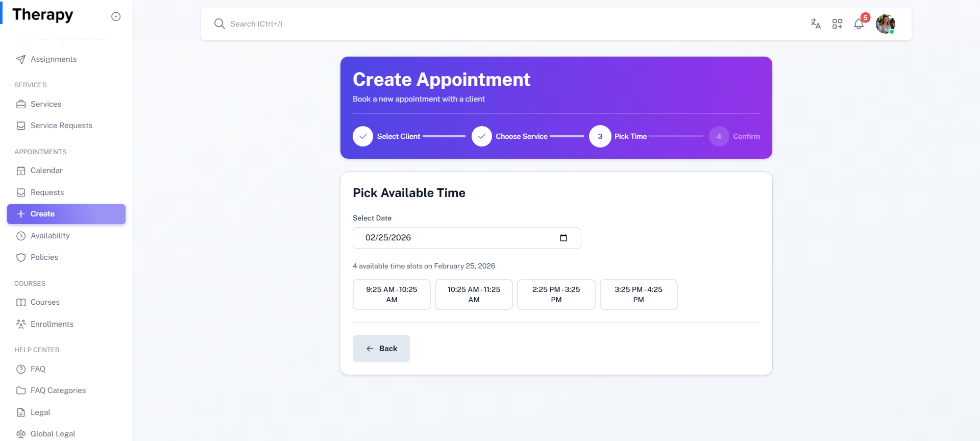
Task: Click the FAQ menu label
Action: click(38, 369)
